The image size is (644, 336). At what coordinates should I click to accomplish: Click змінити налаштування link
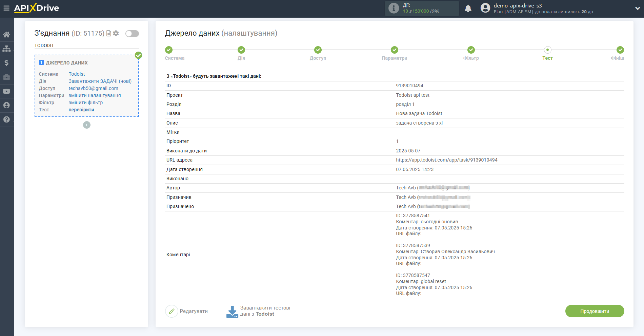point(95,95)
